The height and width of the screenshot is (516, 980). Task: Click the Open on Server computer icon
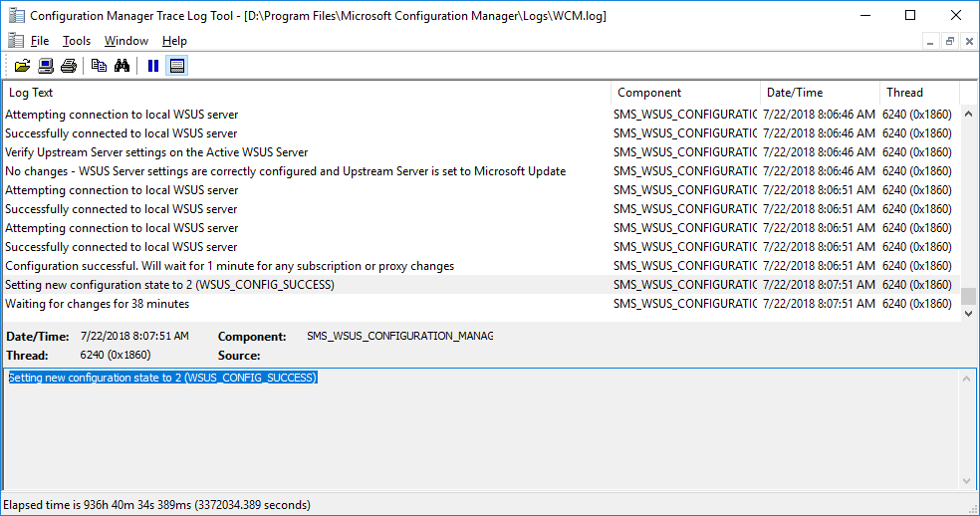[x=46, y=66]
